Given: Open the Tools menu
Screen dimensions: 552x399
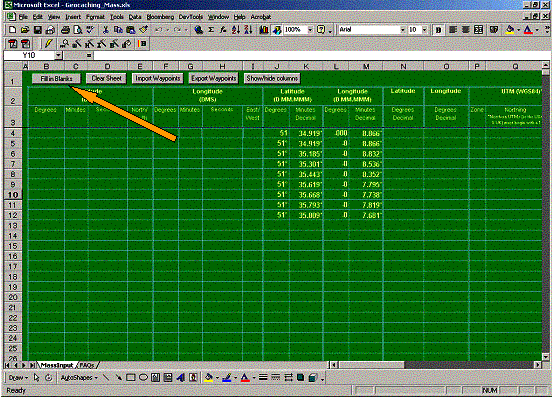Looking at the screenshot, I should pyautogui.click(x=117, y=17).
